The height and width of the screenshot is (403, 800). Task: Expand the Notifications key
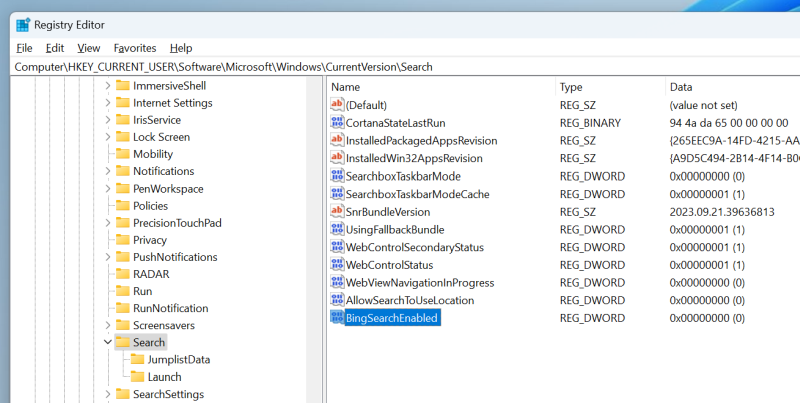[107, 171]
